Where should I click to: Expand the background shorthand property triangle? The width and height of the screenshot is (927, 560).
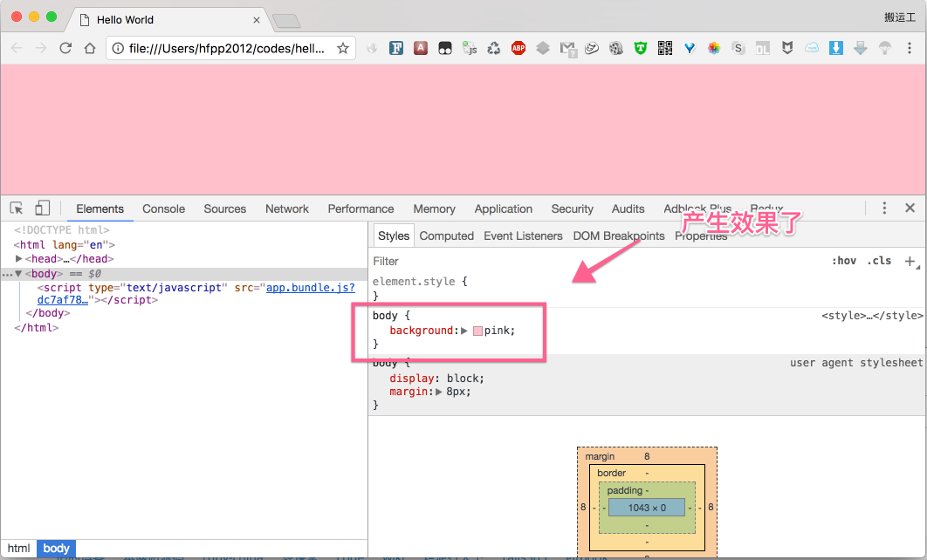coord(464,331)
